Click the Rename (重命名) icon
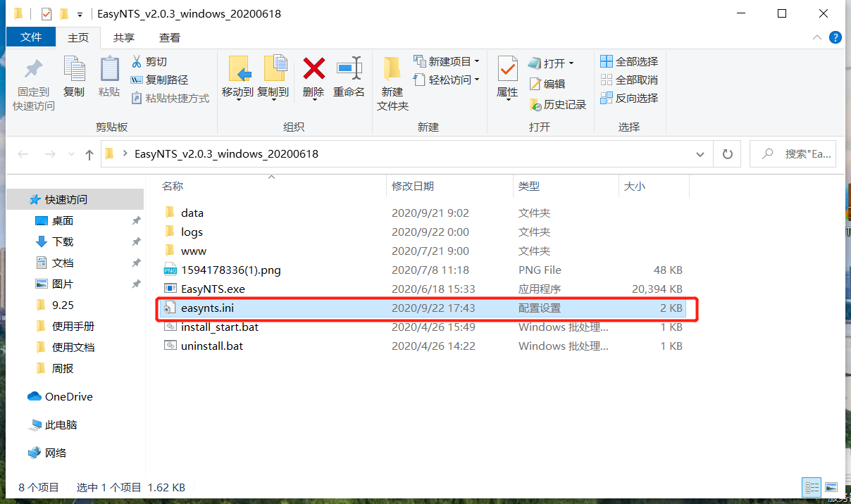The image size is (851, 504). [x=349, y=68]
